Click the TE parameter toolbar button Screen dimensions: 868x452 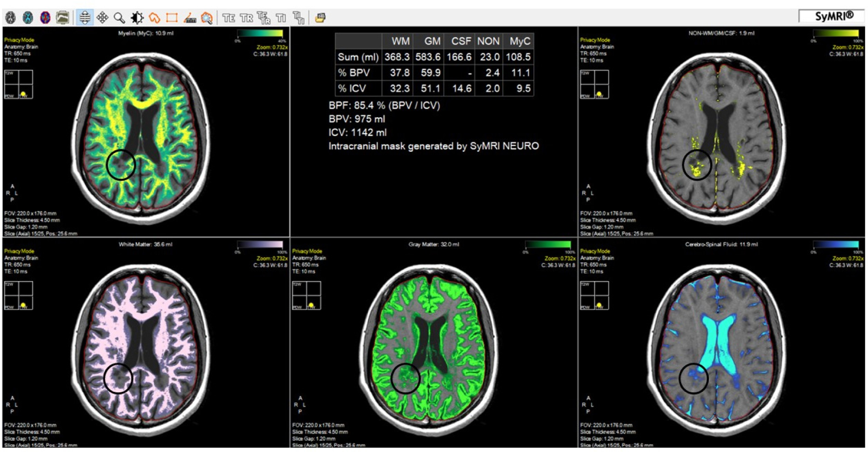point(229,18)
